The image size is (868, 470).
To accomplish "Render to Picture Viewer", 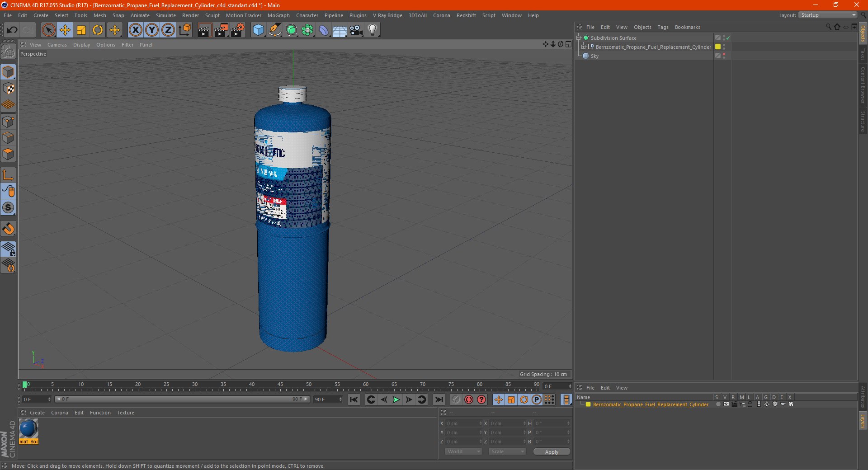I will click(x=221, y=30).
